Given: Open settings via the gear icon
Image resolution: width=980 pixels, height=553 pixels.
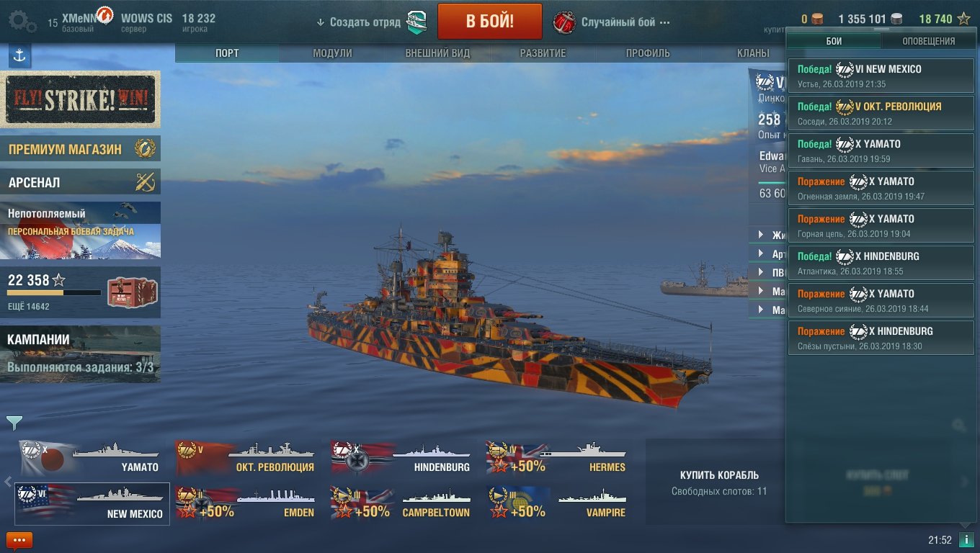Looking at the screenshot, I should (22, 21).
